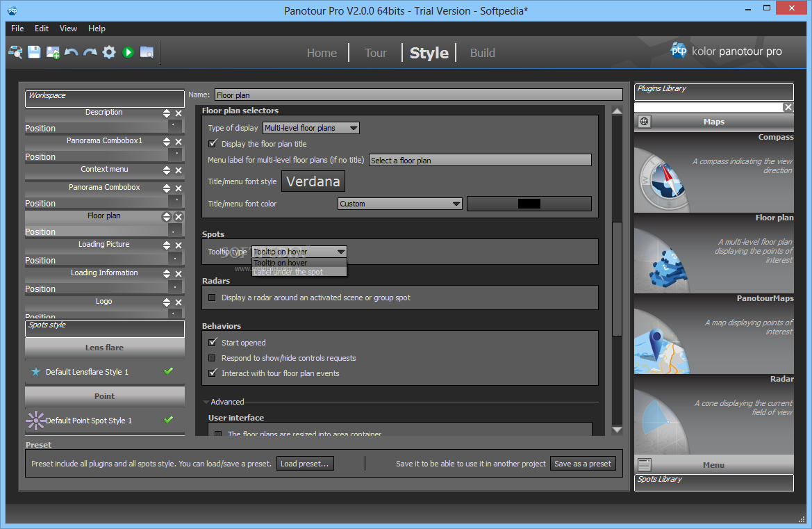Click the Name field containing Floor plan
Viewport: 812px width, 529px height.
(418, 95)
